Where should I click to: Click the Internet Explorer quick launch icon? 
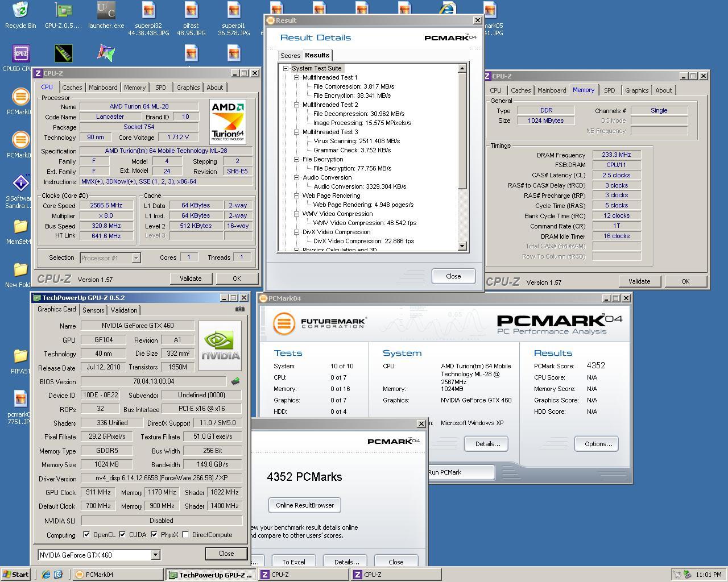click(46, 575)
